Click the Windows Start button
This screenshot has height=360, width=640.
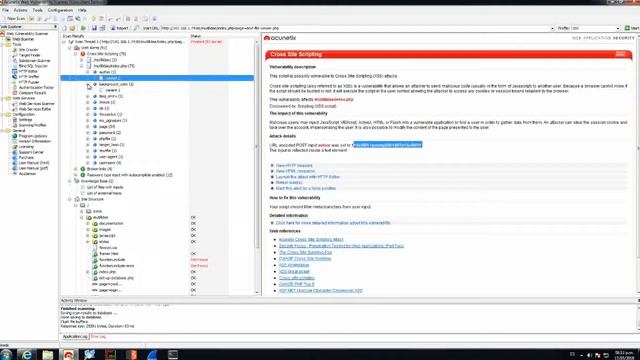[x=6, y=354]
